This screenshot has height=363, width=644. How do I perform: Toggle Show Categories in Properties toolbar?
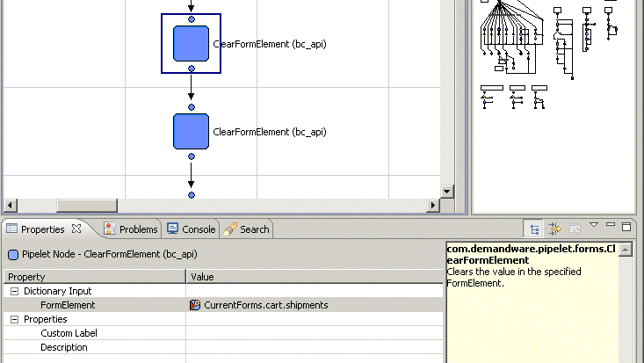[533, 229]
